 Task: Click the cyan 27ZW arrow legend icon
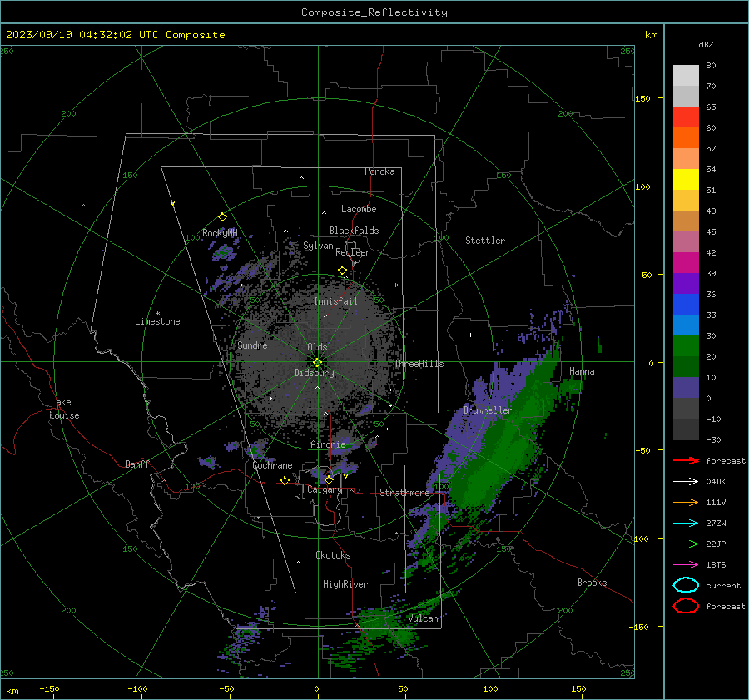tap(686, 524)
